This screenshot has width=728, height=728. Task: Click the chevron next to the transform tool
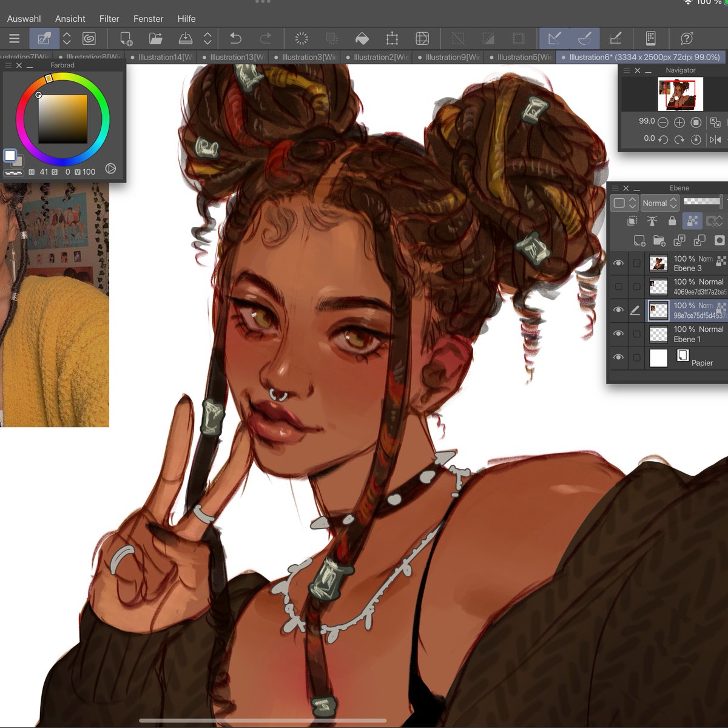click(x=66, y=38)
